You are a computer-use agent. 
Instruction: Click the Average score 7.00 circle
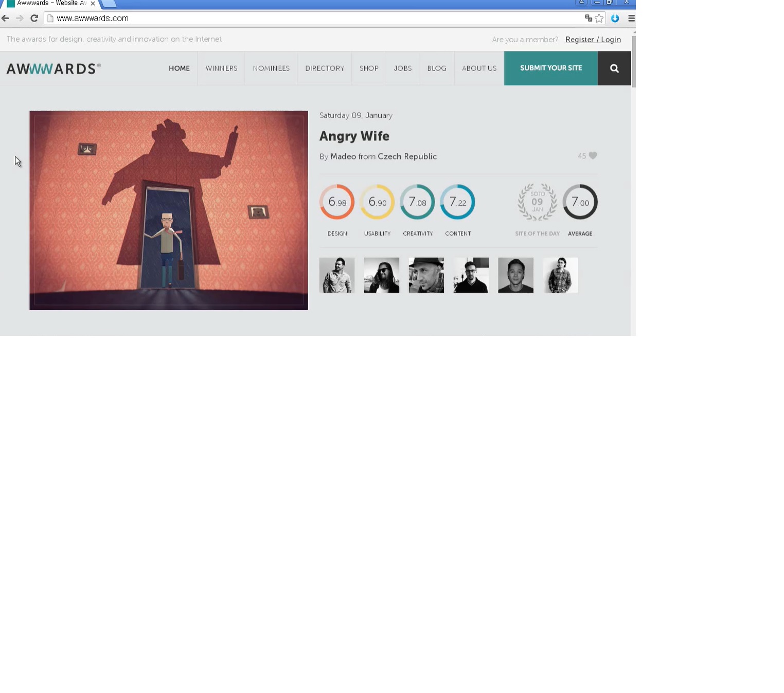pos(580,202)
